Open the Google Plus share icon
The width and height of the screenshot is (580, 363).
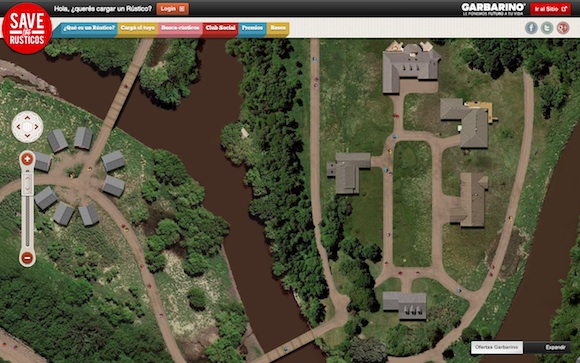pos(563,28)
